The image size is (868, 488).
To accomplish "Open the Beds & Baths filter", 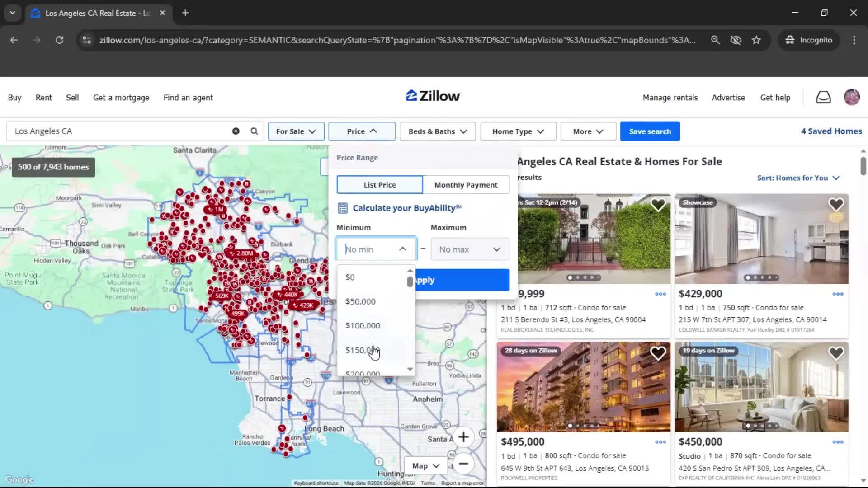I will (x=437, y=131).
